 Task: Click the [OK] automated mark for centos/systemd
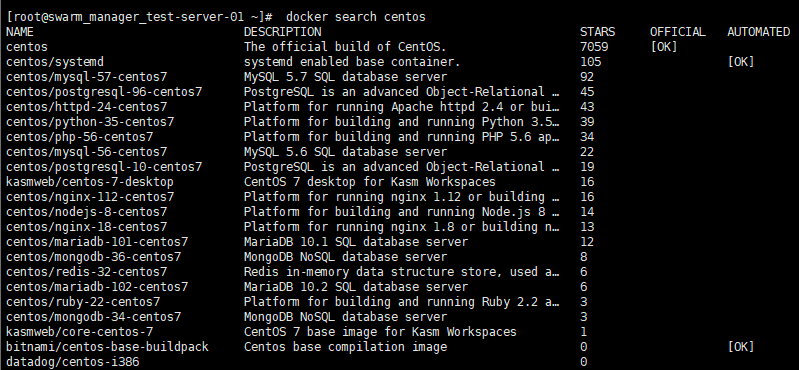pos(741,62)
